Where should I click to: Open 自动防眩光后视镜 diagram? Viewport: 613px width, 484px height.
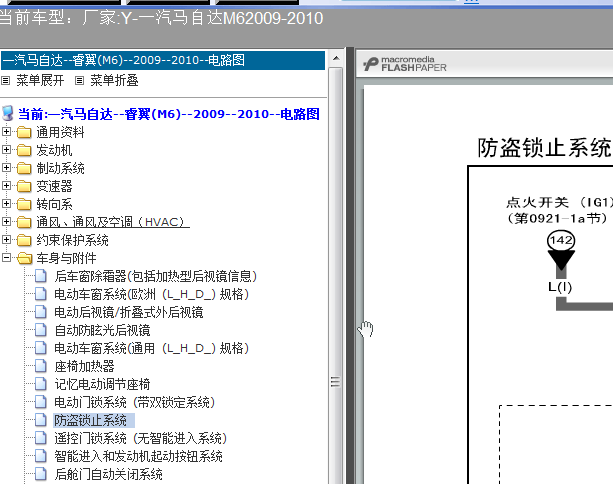point(102,330)
